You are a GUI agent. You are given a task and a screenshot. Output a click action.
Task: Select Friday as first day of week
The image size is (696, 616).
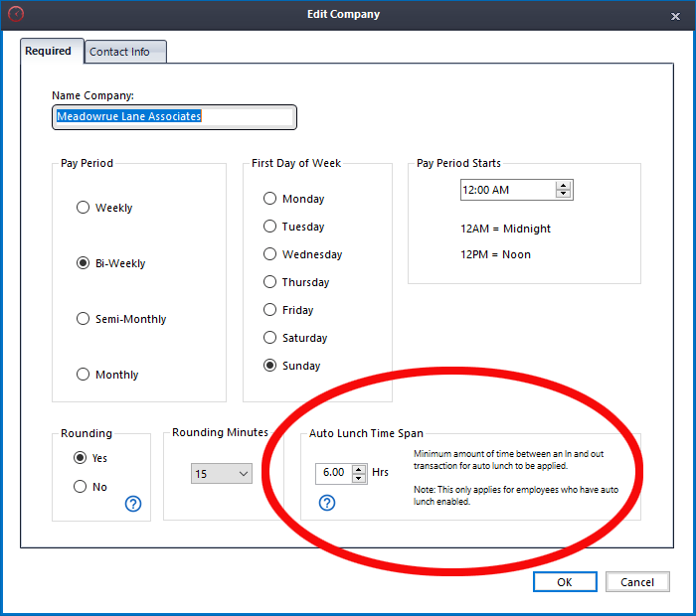269,310
